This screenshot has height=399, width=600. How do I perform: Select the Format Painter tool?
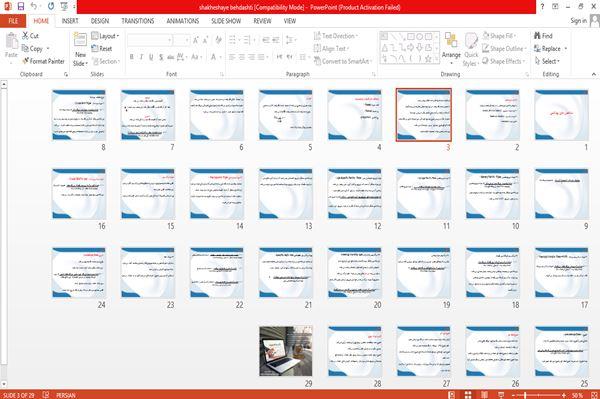[x=43, y=61]
